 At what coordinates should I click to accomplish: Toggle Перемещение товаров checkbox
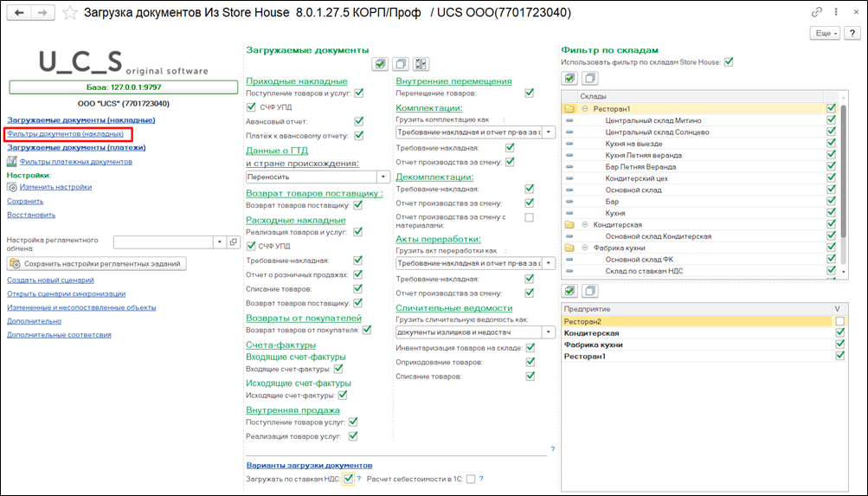tap(530, 93)
